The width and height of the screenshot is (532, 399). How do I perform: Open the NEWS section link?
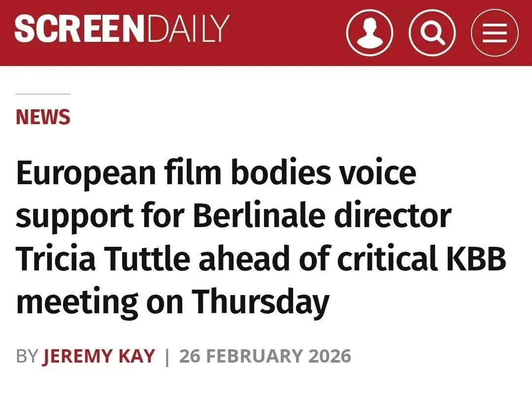(43, 117)
